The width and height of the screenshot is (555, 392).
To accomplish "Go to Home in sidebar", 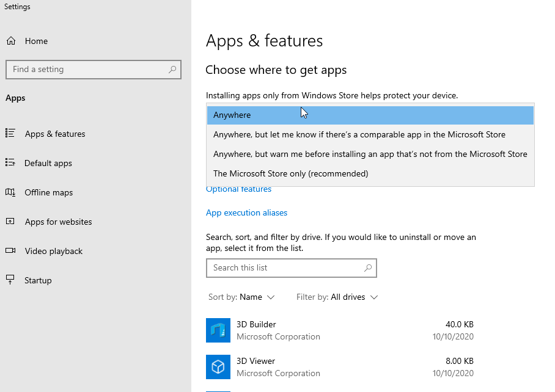I will [x=36, y=41].
